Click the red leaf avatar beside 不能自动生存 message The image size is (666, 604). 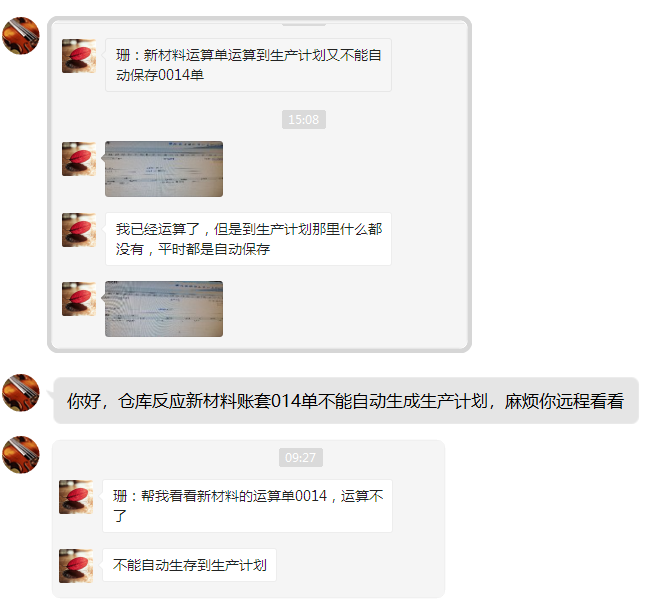[x=76, y=566]
